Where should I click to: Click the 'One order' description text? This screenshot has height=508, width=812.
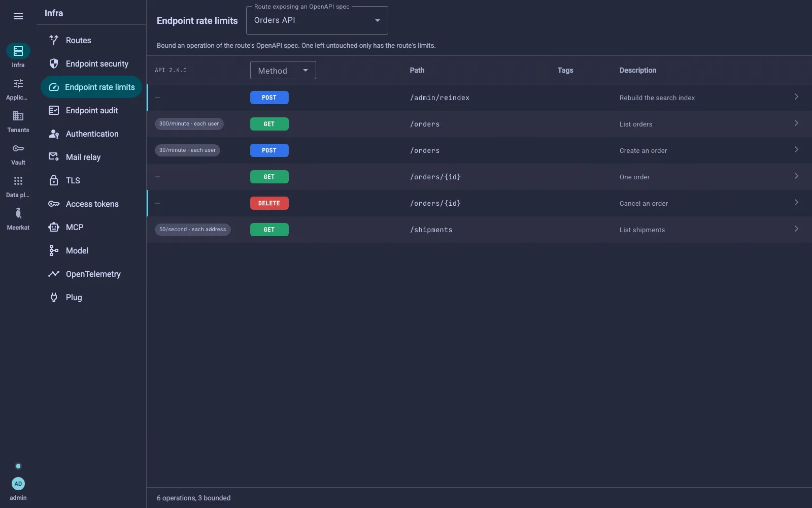[634, 177]
